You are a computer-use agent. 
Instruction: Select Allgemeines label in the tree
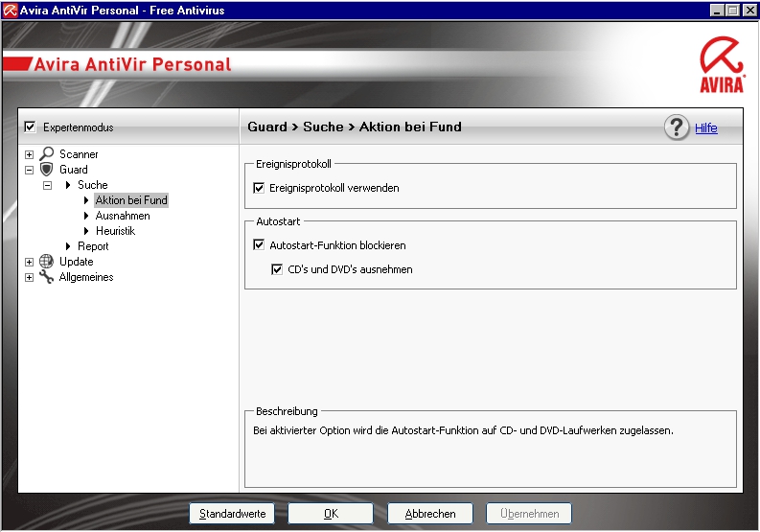click(x=86, y=277)
